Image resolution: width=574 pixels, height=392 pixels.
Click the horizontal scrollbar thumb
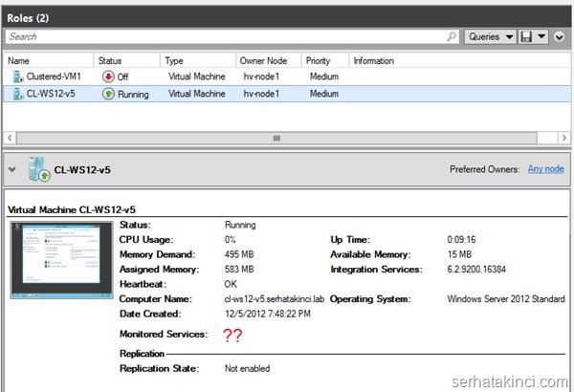(x=276, y=138)
